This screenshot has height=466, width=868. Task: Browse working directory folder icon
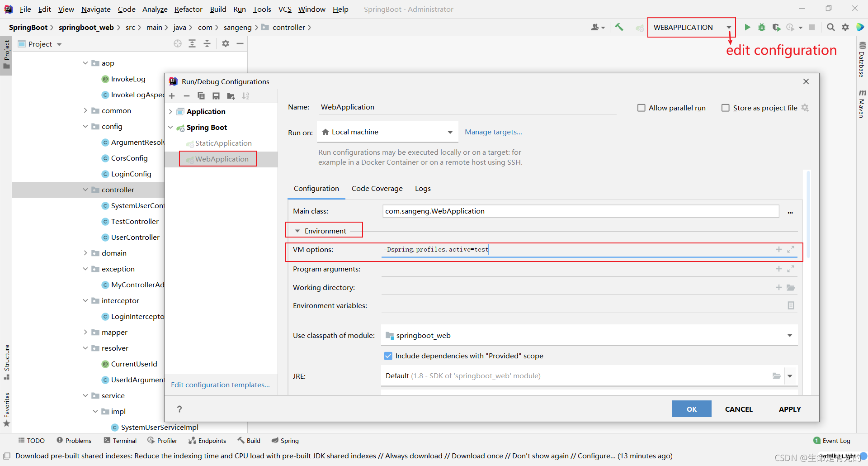pos(791,287)
